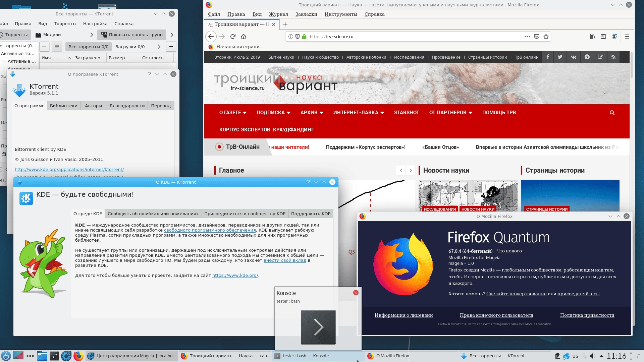Open Журнал menu in Firefox
Viewport: 644px width, 362px height.
pos(278,14)
